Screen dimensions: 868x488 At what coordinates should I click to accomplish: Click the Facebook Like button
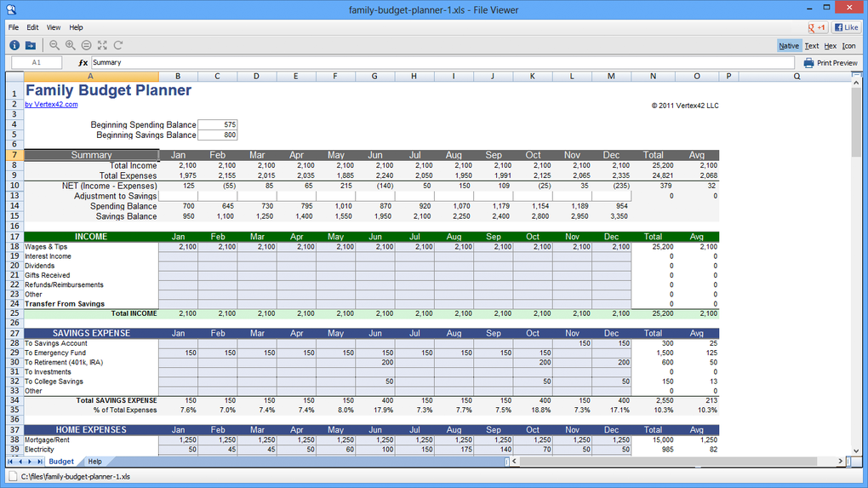847,27
